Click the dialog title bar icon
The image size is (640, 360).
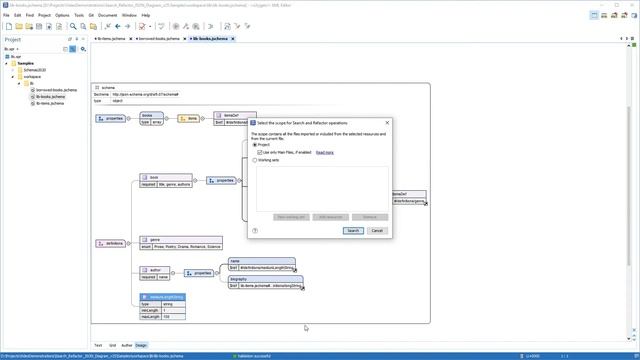point(253,123)
